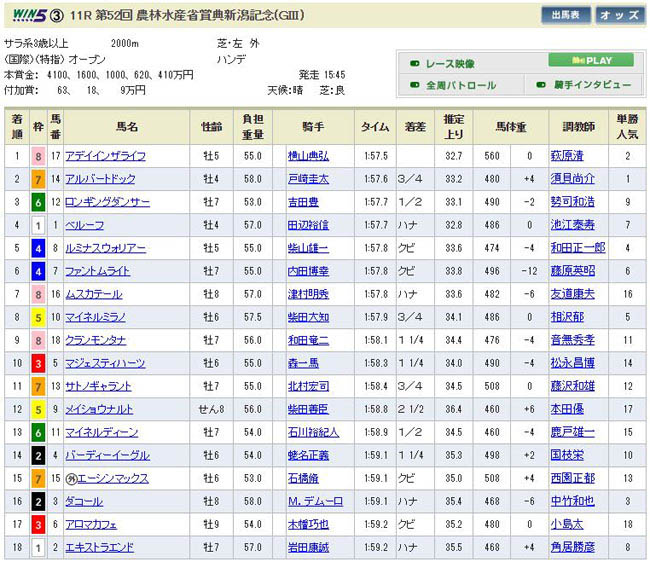Click horse name ロンギングダンサー

click(x=107, y=202)
